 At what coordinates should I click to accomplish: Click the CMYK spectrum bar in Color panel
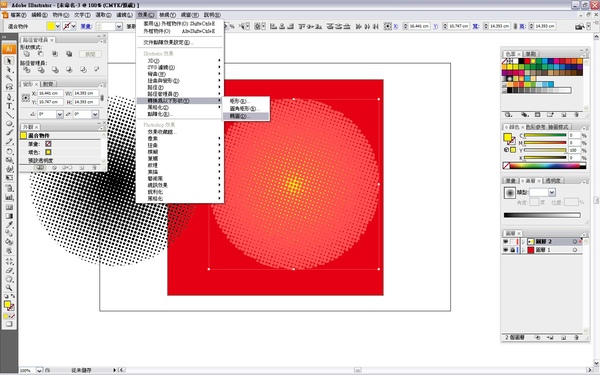click(545, 166)
